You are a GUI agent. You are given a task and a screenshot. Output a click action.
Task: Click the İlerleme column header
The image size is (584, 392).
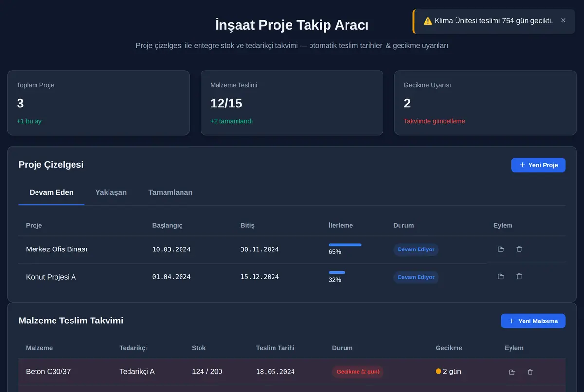[341, 225]
